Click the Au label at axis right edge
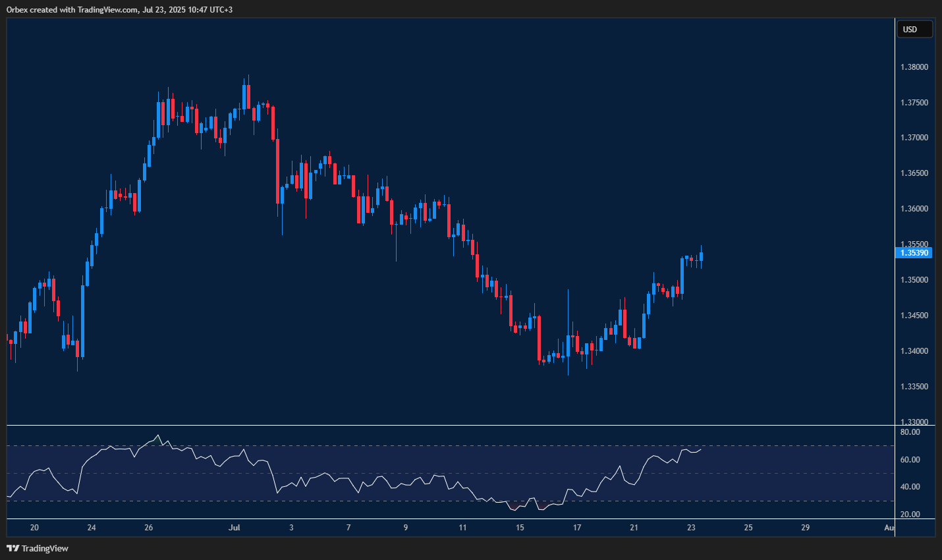Screen dimensions: 942x560 pyautogui.click(x=887, y=528)
